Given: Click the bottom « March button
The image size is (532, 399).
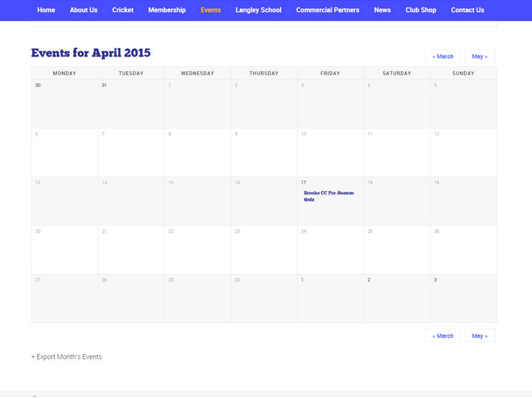Looking at the screenshot, I should 443,336.
